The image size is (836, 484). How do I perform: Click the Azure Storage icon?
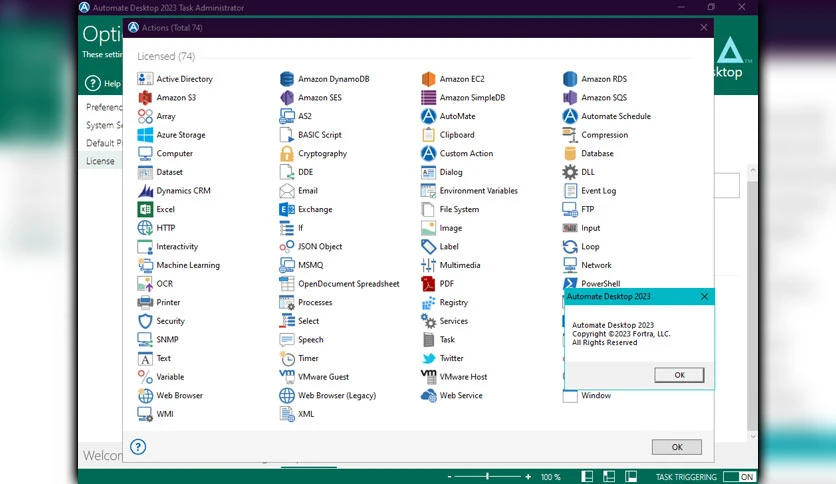145,135
